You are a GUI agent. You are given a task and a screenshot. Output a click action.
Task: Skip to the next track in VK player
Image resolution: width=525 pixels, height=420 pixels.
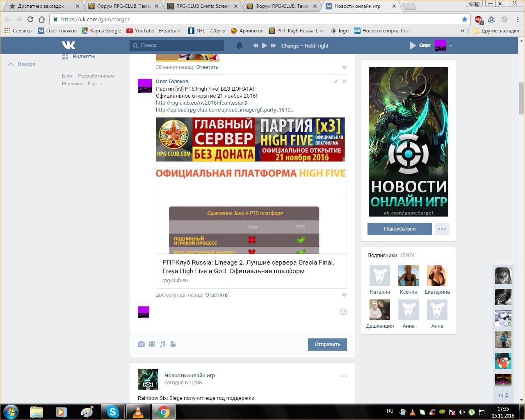(x=274, y=46)
